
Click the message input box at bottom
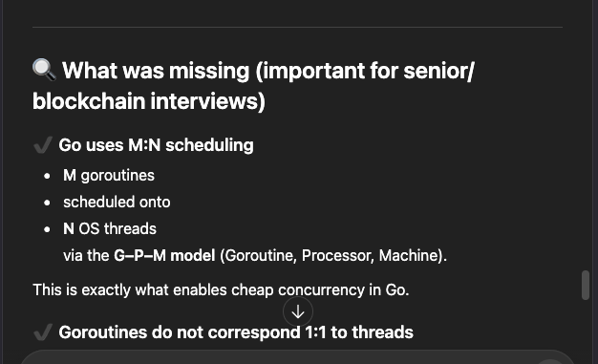pos(297,357)
